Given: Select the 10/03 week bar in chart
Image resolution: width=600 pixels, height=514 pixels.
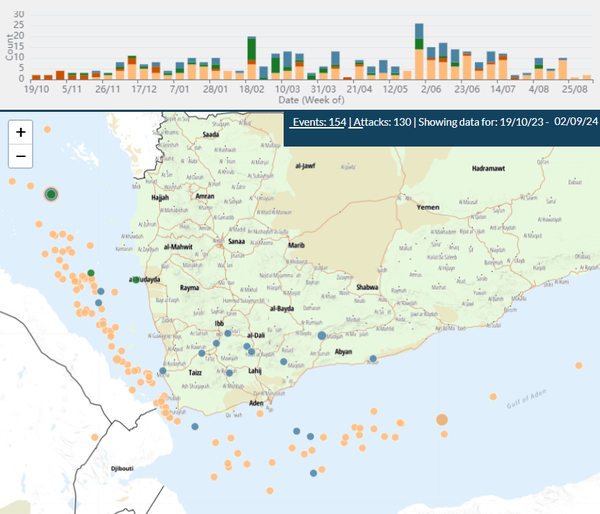Looking at the screenshot, I should (287, 65).
